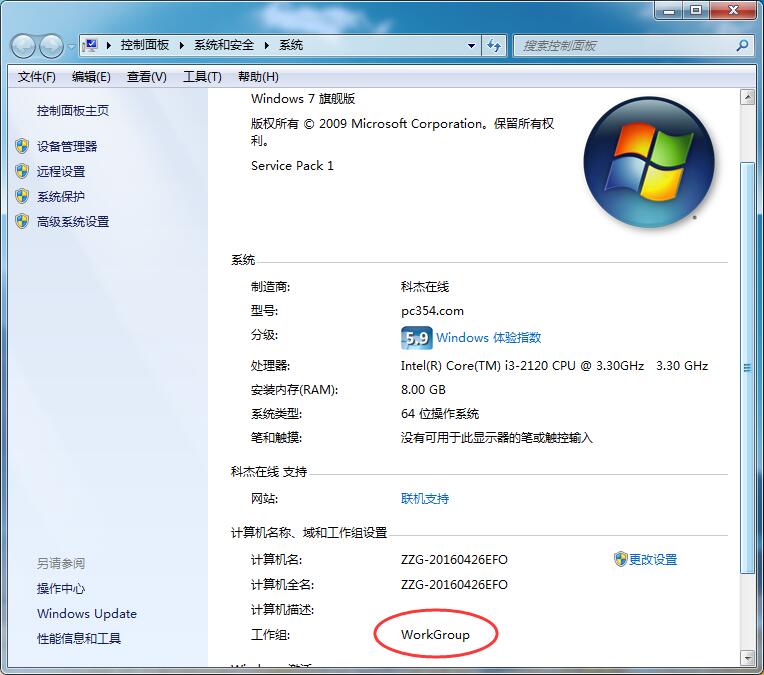Screen dimensions: 764x675
Task: Click the Forward navigation arrow button
Action: (x=51, y=46)
